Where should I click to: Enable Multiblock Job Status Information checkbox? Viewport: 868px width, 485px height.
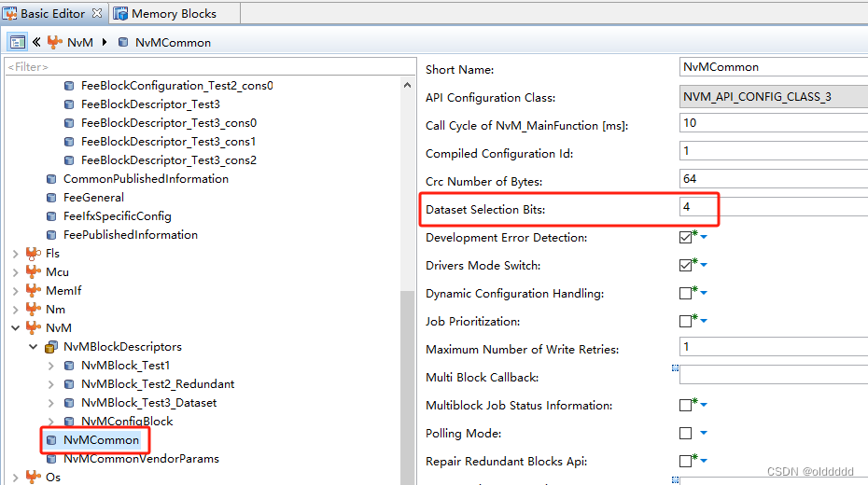(x=685, y=406)
